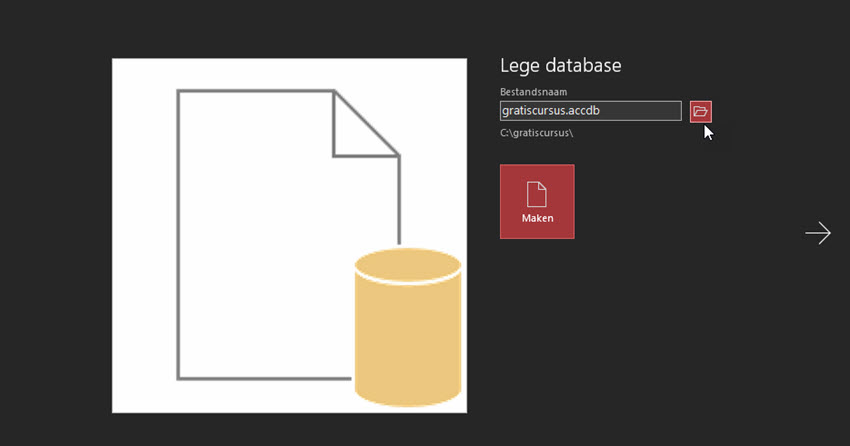This screenshot has width=850, height=446.
Task: Click the Bestandsnaam label
Action: (x=533, y=92)
